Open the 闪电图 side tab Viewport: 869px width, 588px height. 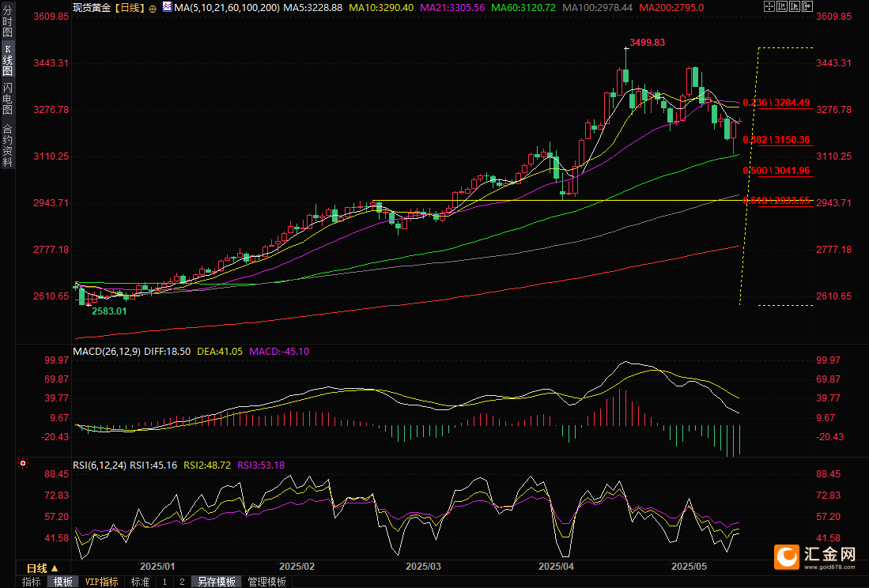pos(7,98)
